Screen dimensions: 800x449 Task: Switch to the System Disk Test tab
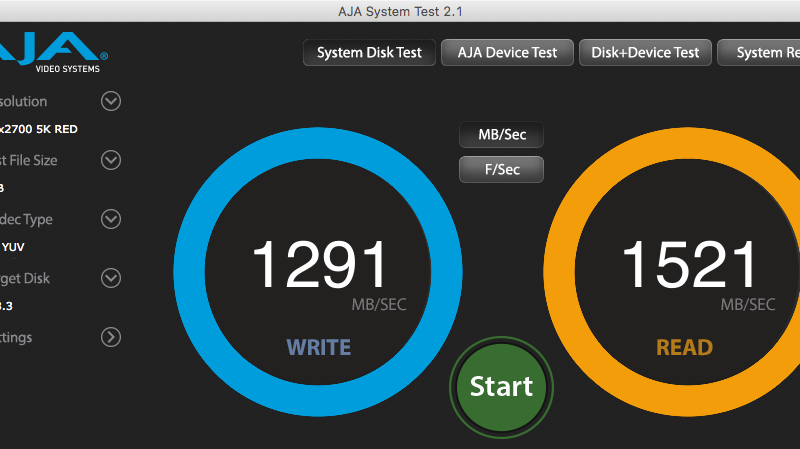point(369,53)
